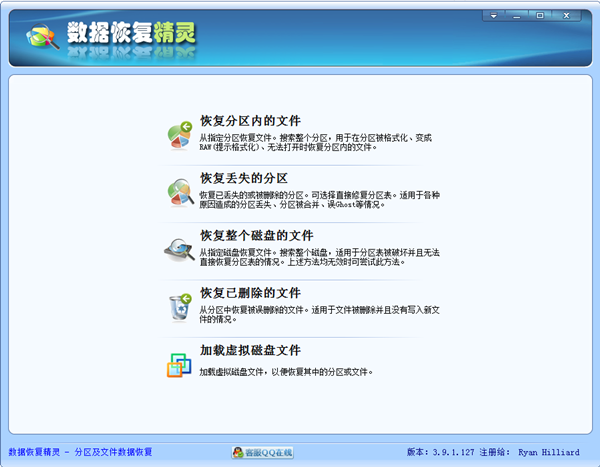Select the 恢复已删除的文件 heading

(x=250, y=294)
